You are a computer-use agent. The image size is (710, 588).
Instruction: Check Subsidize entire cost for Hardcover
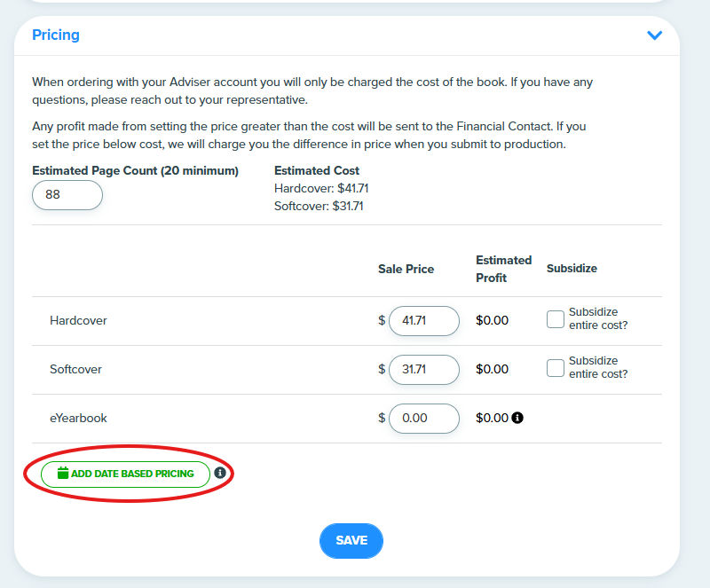point(556,319)
